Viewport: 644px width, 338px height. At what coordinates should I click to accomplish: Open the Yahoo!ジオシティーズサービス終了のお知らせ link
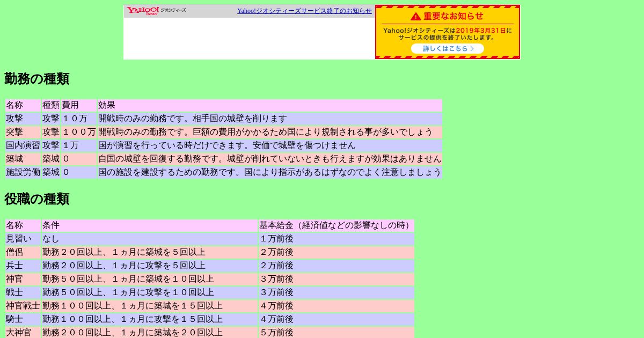coord(304,11)
